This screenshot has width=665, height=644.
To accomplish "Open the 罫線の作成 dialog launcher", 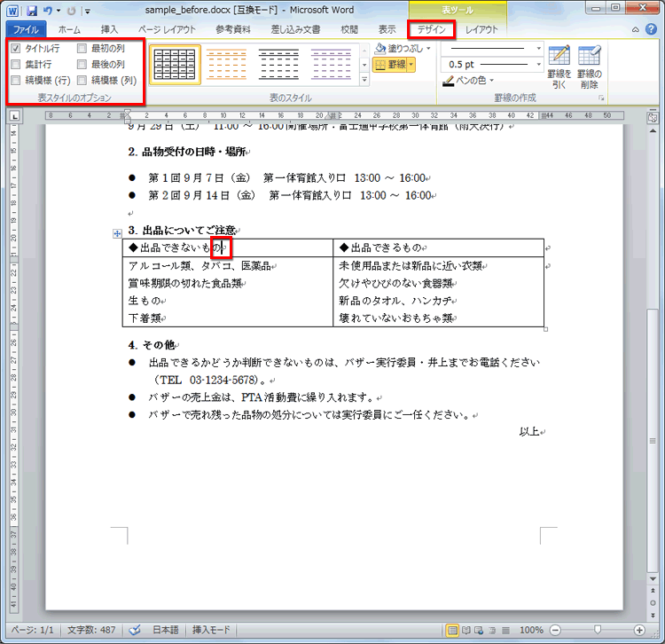I will point(601,98).
